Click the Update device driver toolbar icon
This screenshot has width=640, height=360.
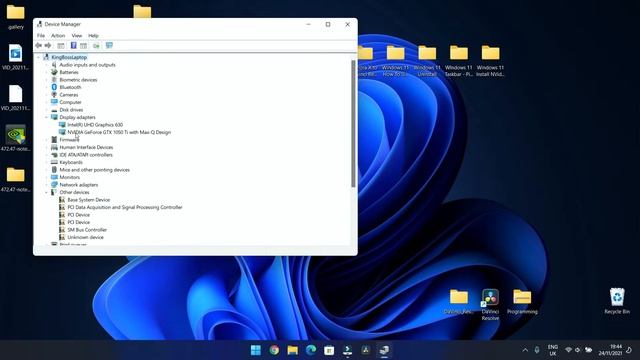click(x=96, y=45)
